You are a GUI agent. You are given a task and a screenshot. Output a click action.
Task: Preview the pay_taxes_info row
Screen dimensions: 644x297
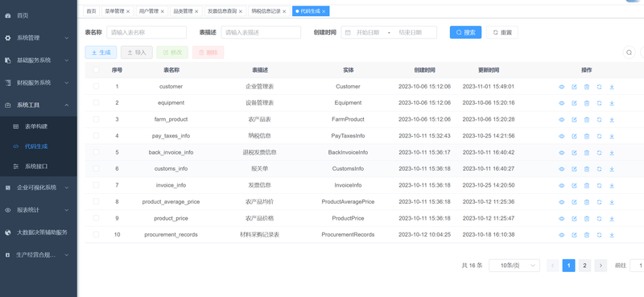click(x=561, y=136)
